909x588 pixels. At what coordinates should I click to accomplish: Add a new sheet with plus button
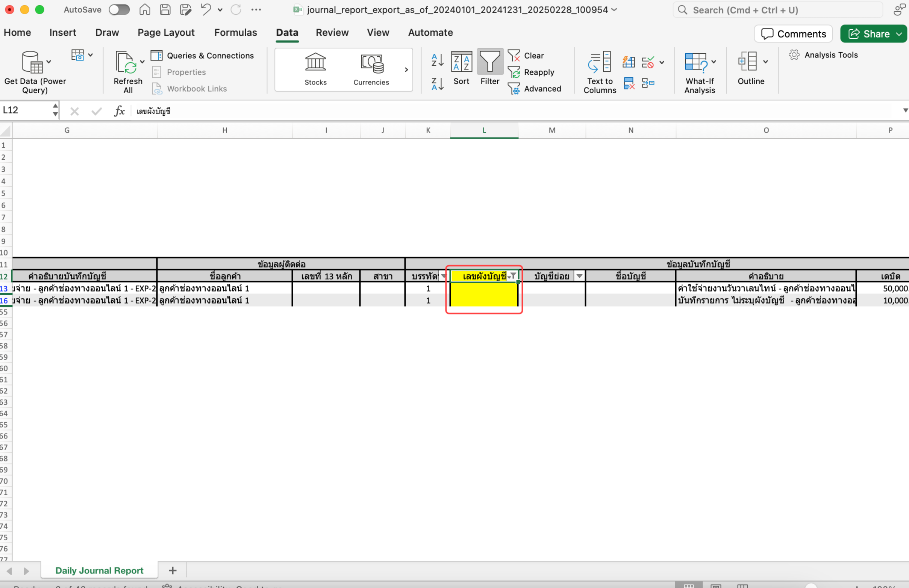173,570
